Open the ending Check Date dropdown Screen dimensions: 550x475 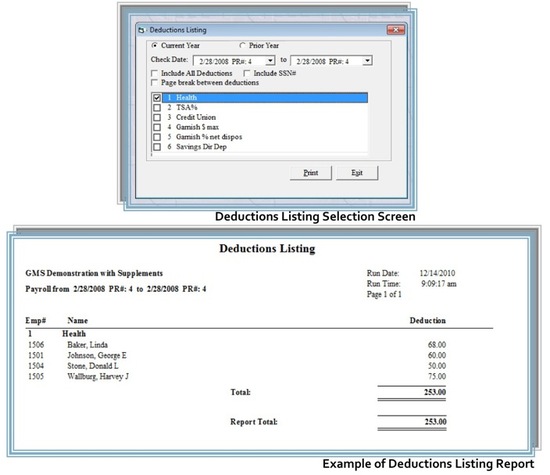(367, 61)
